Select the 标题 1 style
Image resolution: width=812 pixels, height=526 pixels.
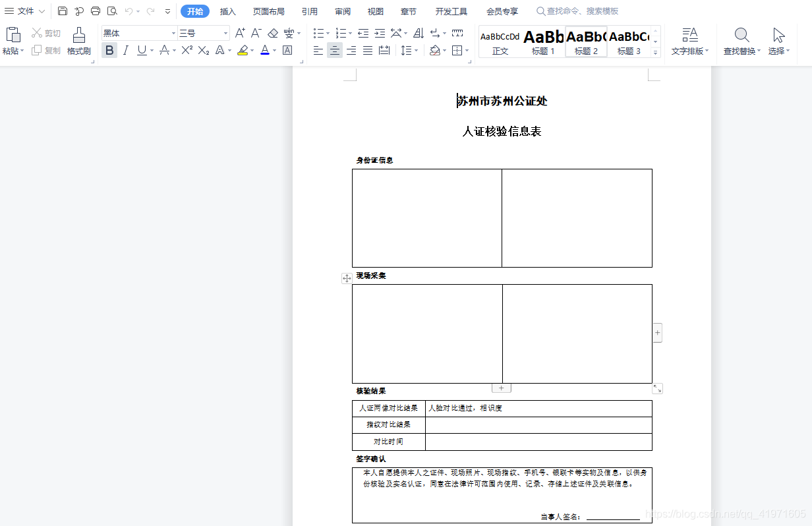click(x=542, y=41)
